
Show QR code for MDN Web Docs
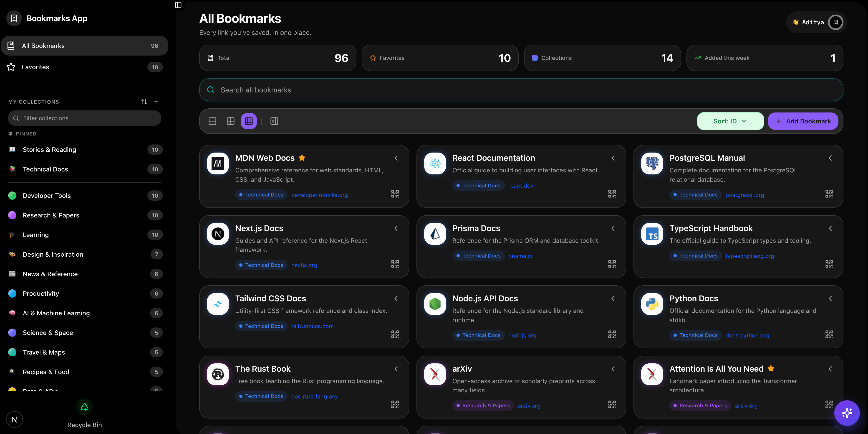395,194
